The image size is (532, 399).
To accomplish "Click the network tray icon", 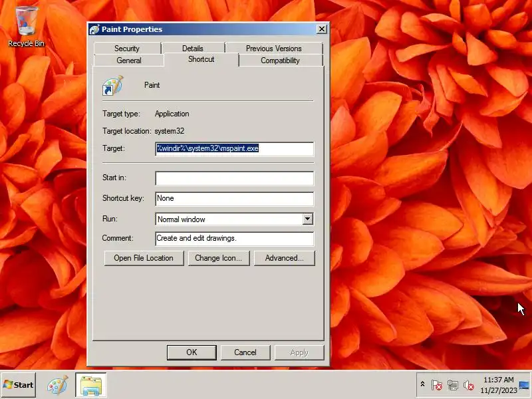I will pos(452,385).
